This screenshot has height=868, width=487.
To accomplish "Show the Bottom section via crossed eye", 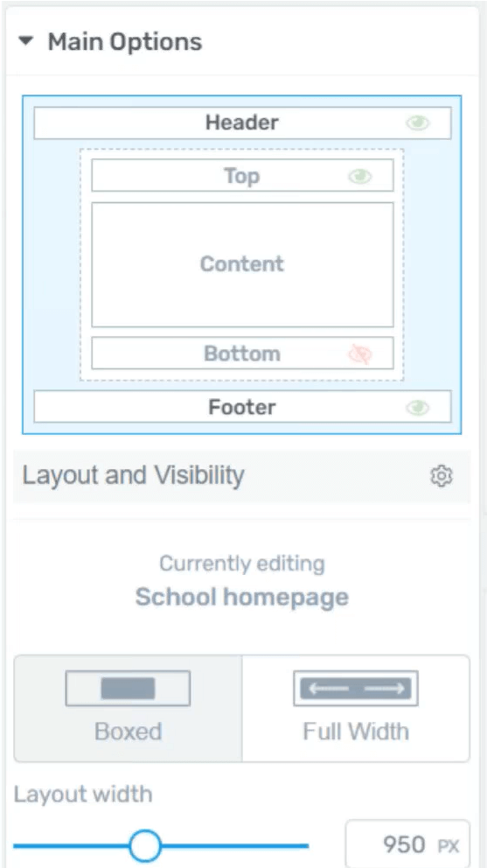I will (x=359, y=353).
